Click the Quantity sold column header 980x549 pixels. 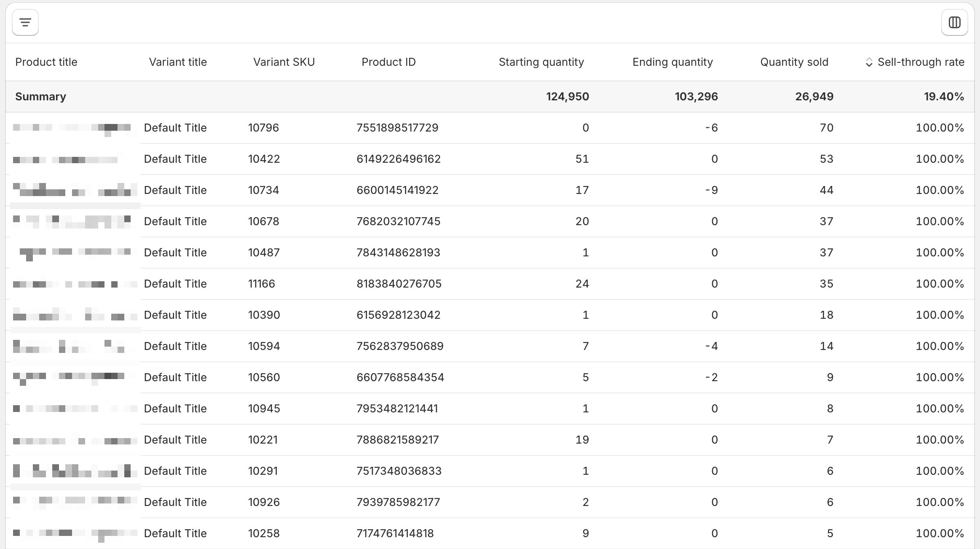(794, 62)
